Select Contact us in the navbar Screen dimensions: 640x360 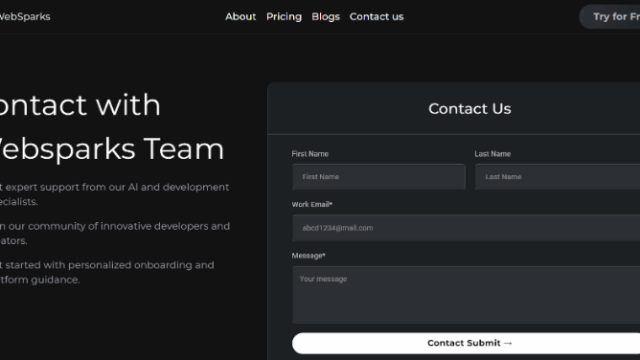pos(376,17)
